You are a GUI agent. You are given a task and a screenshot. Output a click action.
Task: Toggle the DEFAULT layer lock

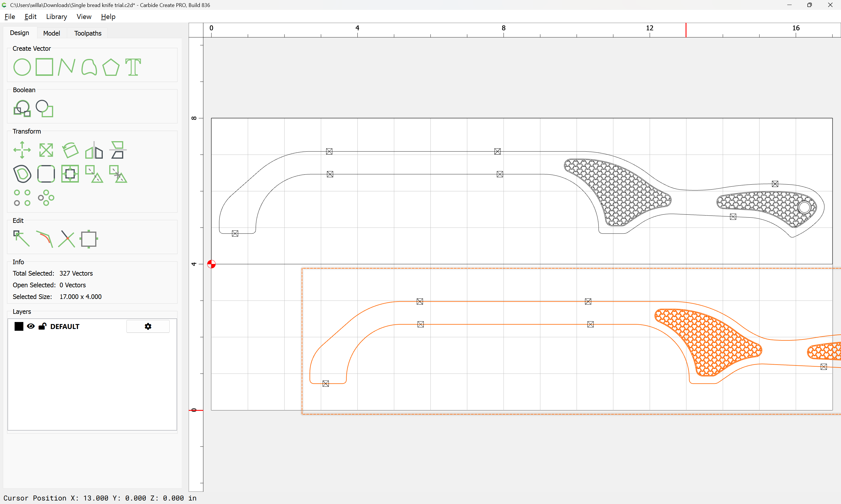[42, 326]
